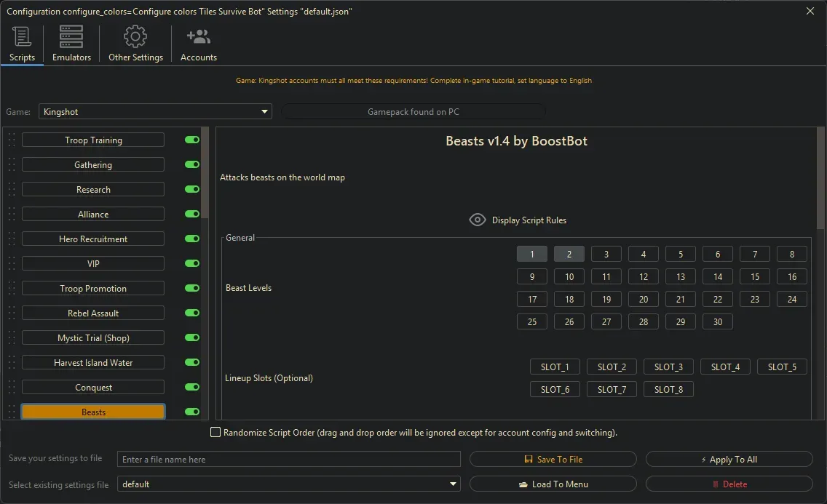Toggle the Hero Recruitment script switch

192,239
